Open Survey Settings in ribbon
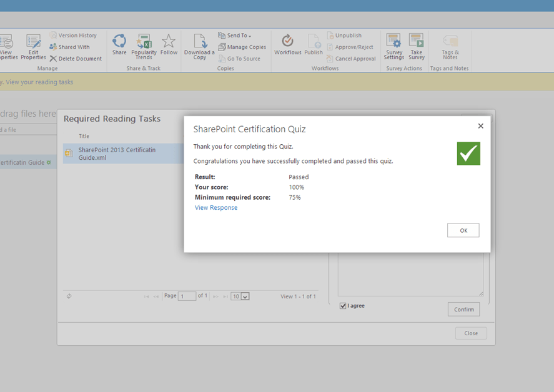The height and width of the screenshot is (392, 554). pyautogui.click(x=393, y=47)
